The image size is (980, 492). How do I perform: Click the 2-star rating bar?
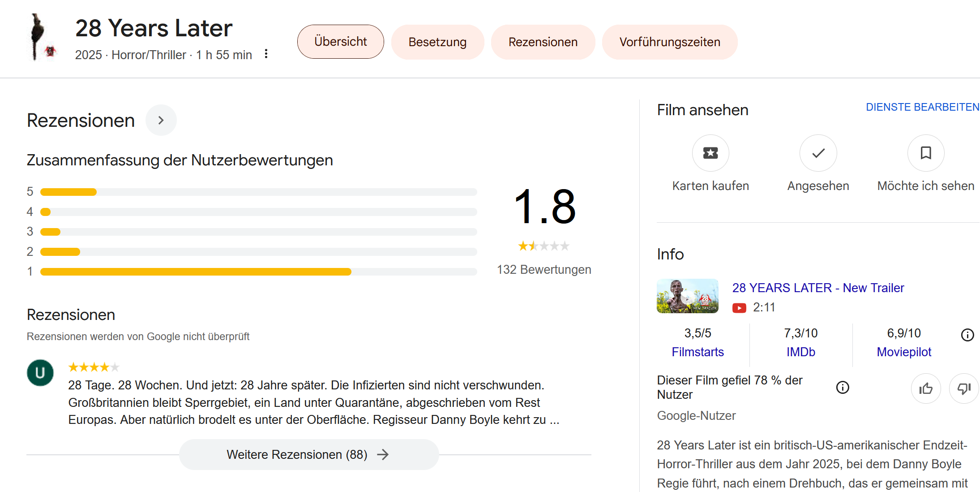(x=258, y=252)
